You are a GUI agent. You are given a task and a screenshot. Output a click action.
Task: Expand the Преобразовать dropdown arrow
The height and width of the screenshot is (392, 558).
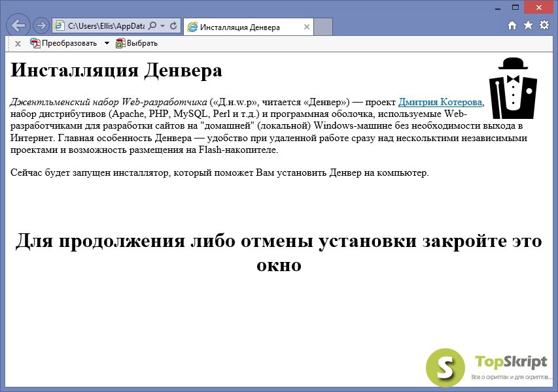click(107, 43)
